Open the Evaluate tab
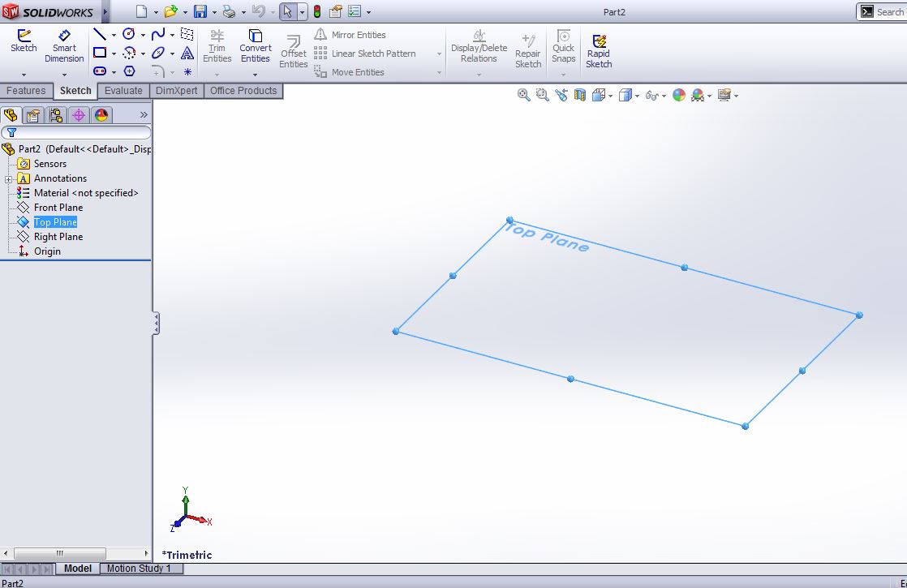Image resolution: width=907 pixels, height=588 pixels. point(123,91)
